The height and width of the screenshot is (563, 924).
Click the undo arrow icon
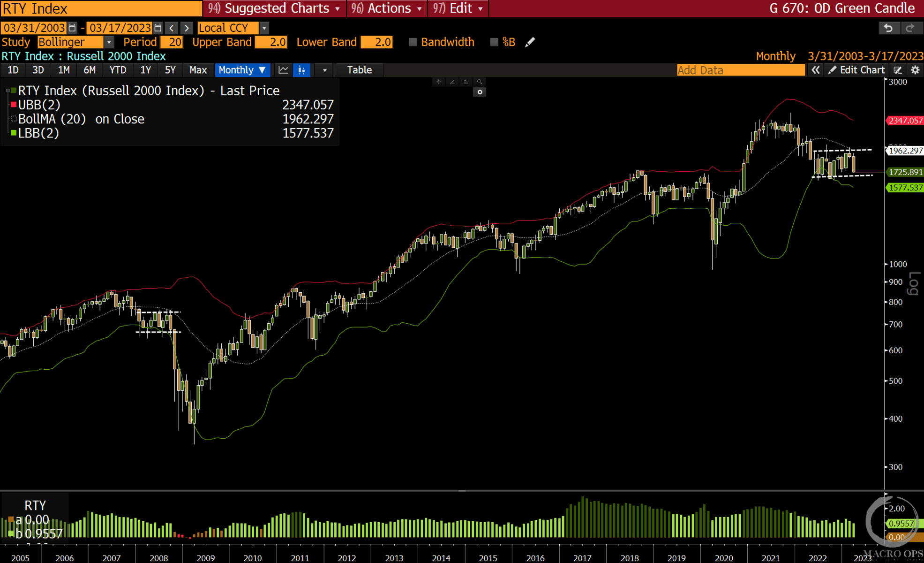(x=888, y=28)
